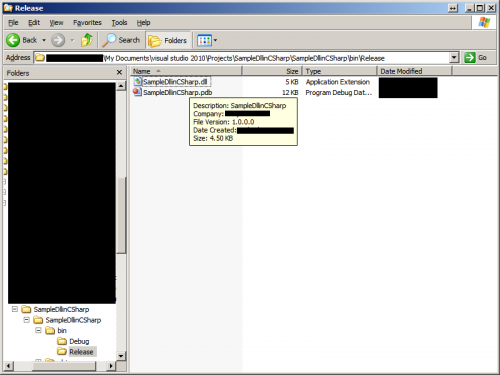Click the folder icon in Address bar
The height and width of the screenshot is (375, 500).
coord(40,58)
